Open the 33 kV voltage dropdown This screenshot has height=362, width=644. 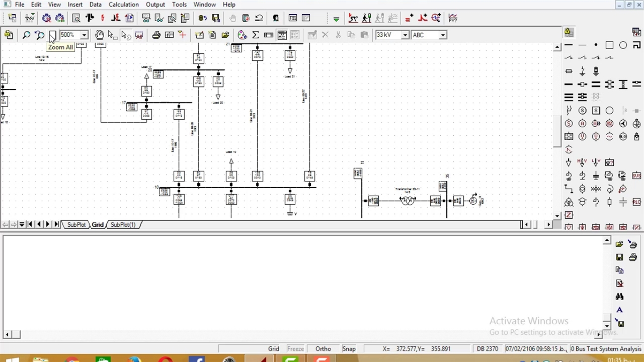pos(405,35)
